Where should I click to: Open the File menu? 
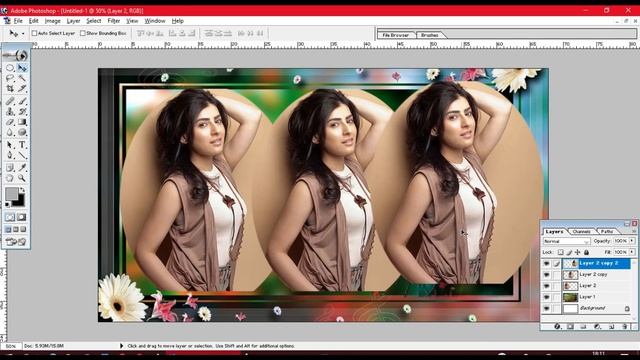click(x=18, y=21)
